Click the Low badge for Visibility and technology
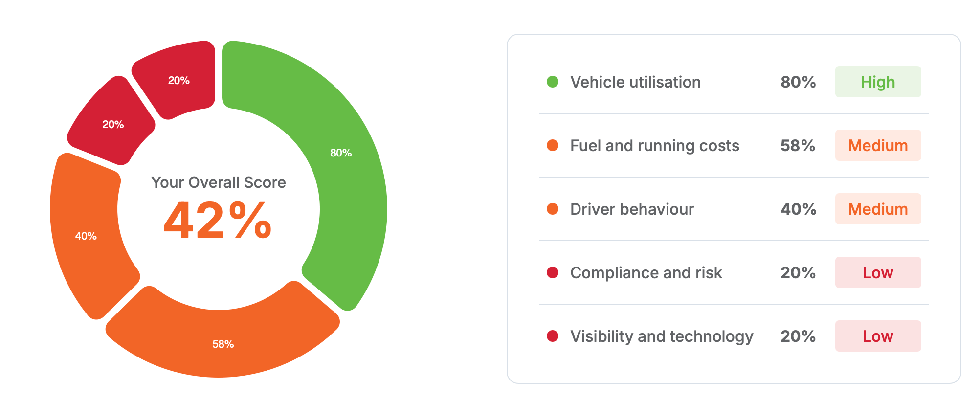980x402 pixels. point(878,336)
